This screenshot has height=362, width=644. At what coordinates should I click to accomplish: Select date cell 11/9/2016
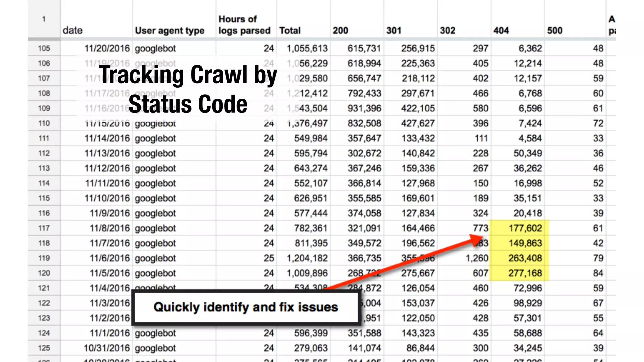click(96, 213)
